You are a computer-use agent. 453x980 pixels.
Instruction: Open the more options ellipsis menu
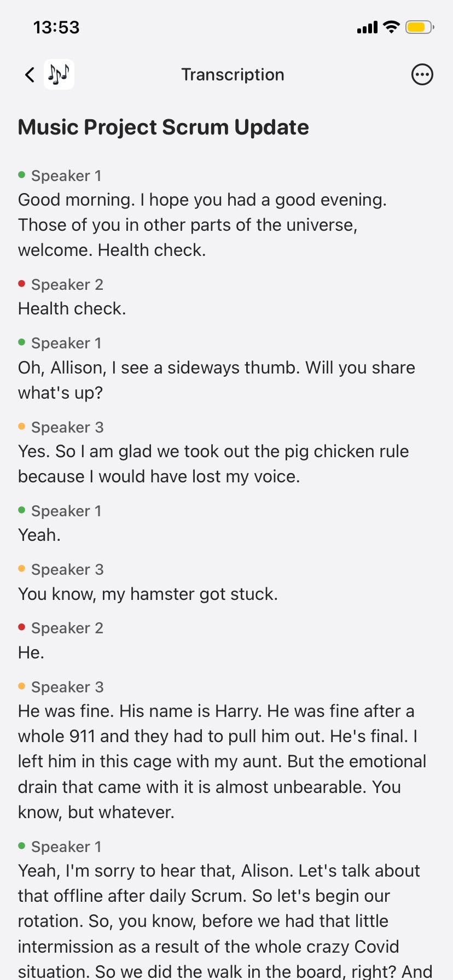(x=422, y=74)
